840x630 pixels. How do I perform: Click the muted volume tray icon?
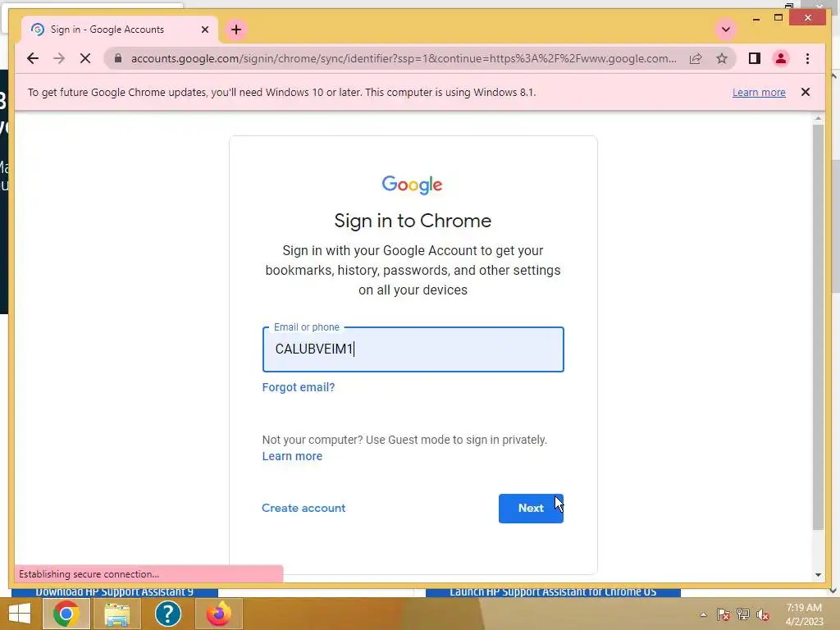[x=763, y=614]
